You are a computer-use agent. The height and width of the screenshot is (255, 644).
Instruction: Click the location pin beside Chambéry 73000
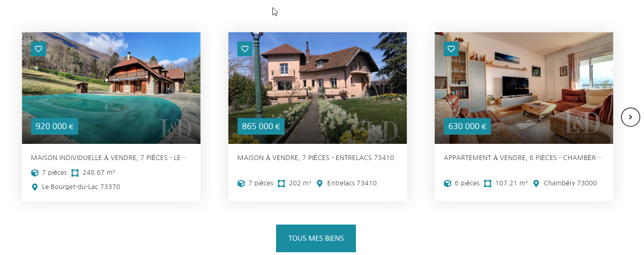click(x=536, y=184)
